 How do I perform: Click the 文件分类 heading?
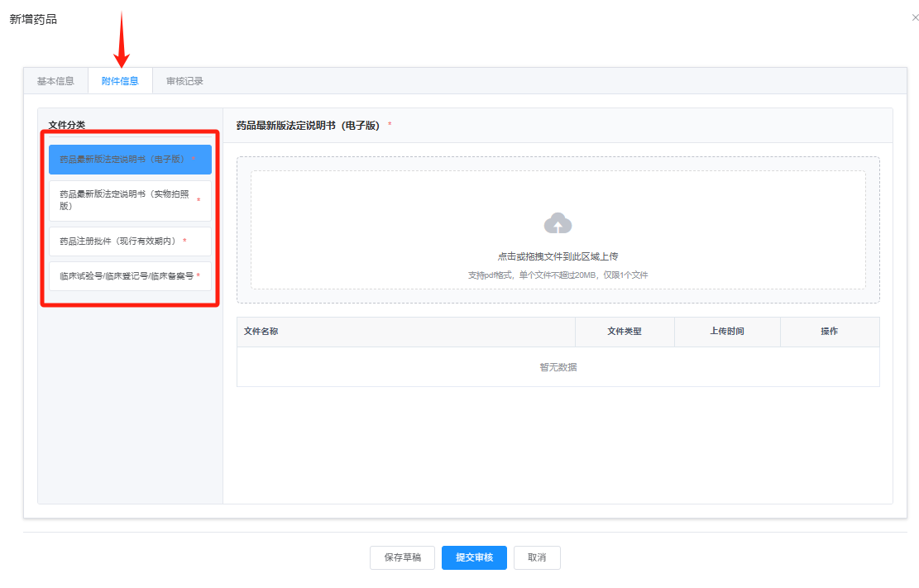point(67,125)
